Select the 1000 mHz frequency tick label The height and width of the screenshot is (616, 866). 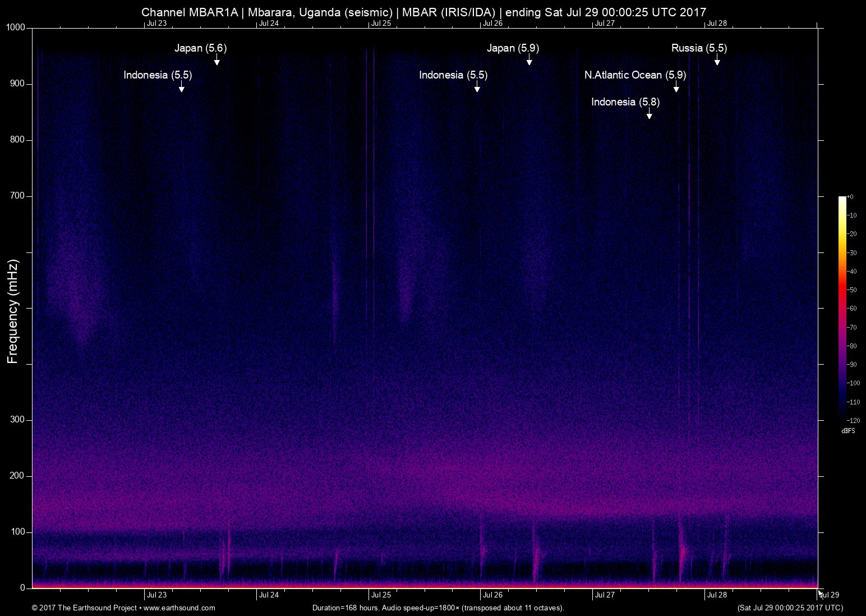14,26
